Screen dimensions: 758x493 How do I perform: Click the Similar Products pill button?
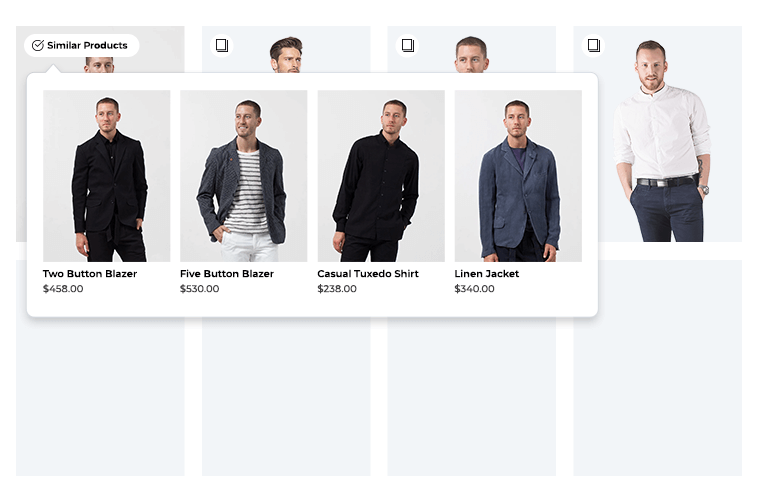[82, 45]
